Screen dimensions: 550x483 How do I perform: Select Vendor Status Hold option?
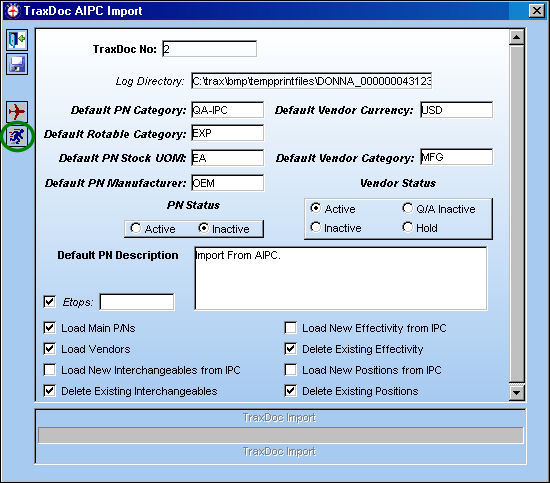tap(407, 227)
